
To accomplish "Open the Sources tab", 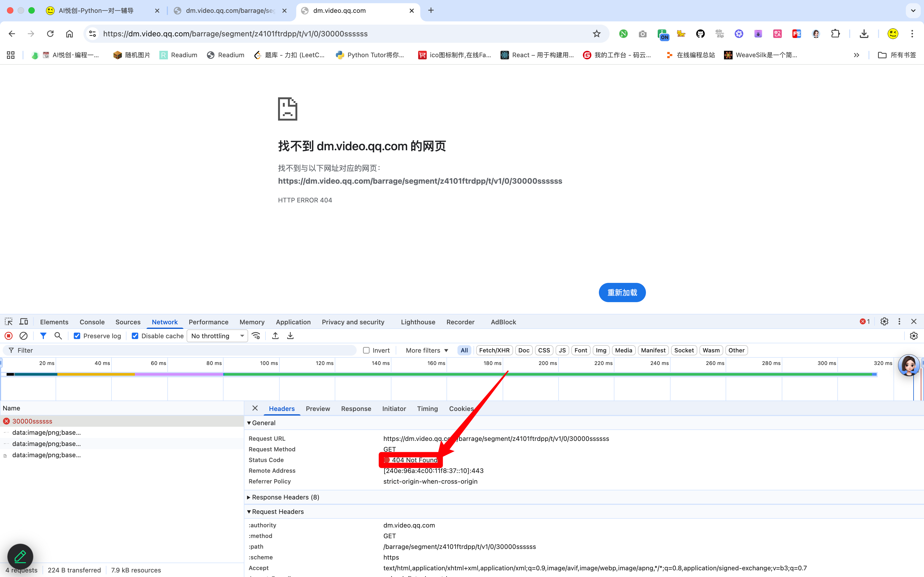I will tap(128, 322).
